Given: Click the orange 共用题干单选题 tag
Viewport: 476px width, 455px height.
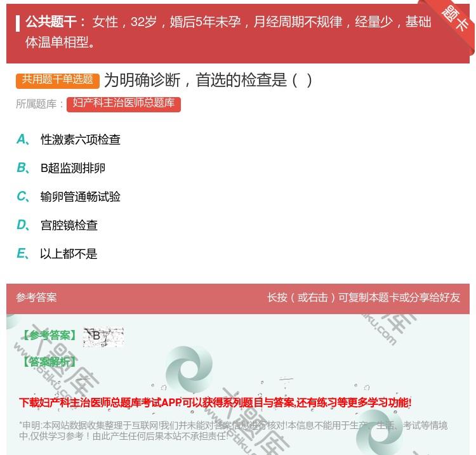Looking at the screenshot, I should [x=58, y=80].
